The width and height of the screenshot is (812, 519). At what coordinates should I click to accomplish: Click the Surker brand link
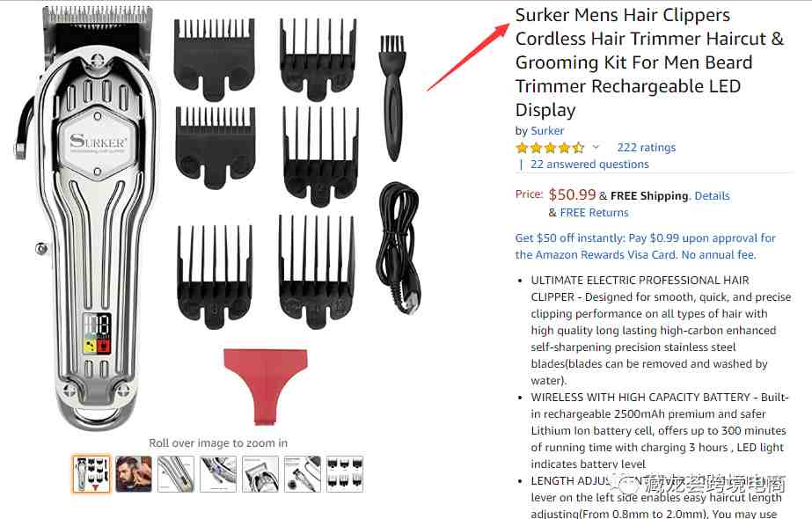pyautogui.click(x=547, y=130)
